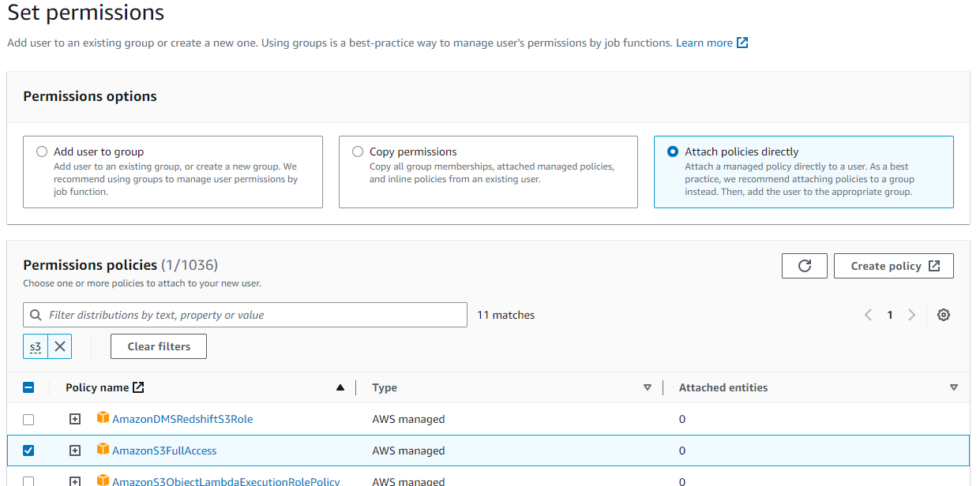Sort by Attached entities column arrow
The height and width of the screenshot is (486, 980).
tap(954, 387)
